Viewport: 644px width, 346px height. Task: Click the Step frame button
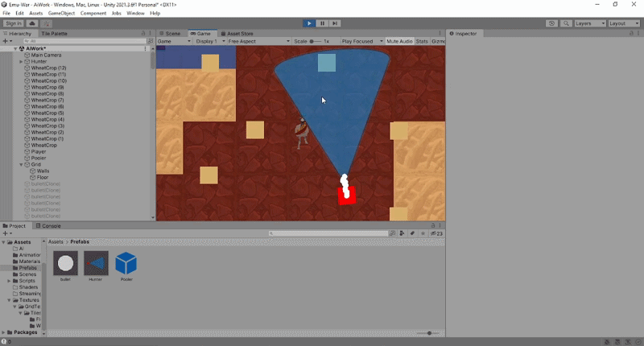click(x=335, y=23)
